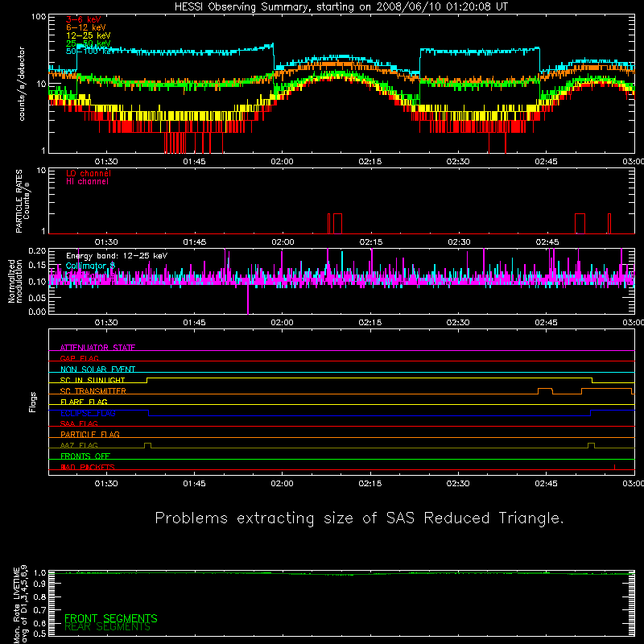Click the 100 tick on counts axis
Viewport: 644px width, 644px height.
tap(39, 17)
